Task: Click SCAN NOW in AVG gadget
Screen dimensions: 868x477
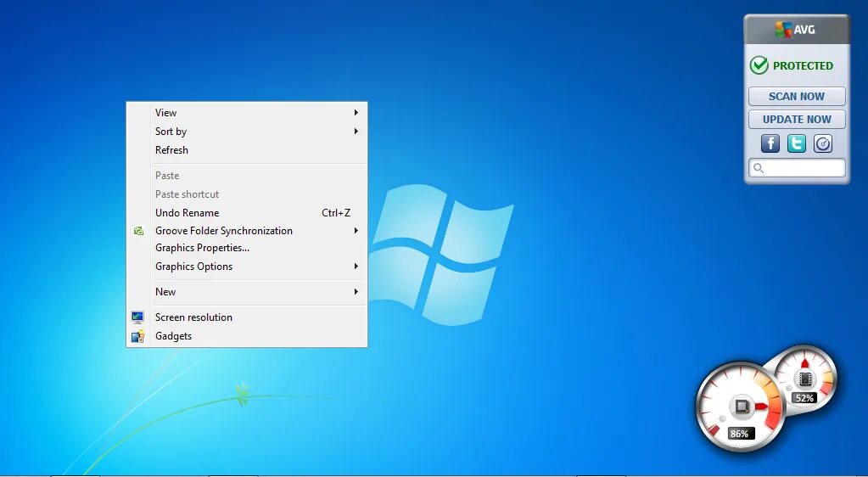Action: pyautogui.click(x=797, y=97)
